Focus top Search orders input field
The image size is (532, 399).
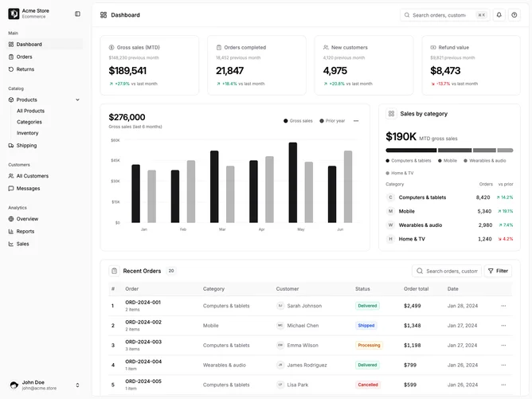(445, 15)
